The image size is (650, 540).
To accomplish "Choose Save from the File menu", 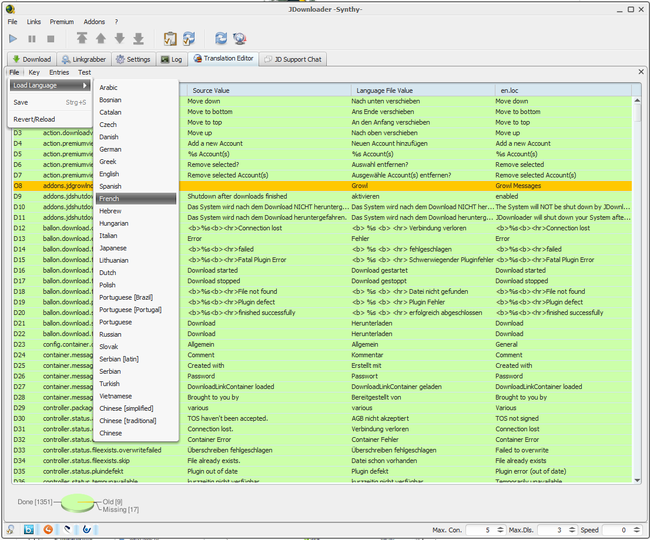I will [x=50, y=102].
